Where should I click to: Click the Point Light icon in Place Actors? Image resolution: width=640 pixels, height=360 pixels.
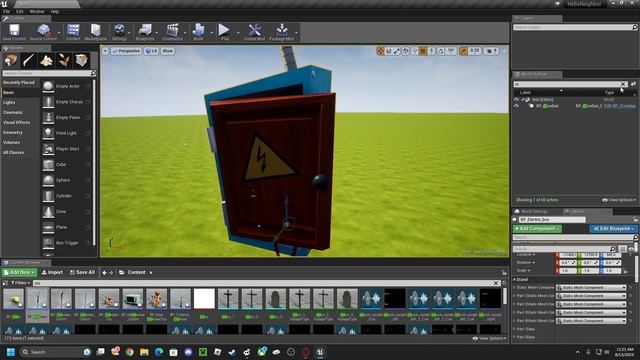tap(48, 133)
